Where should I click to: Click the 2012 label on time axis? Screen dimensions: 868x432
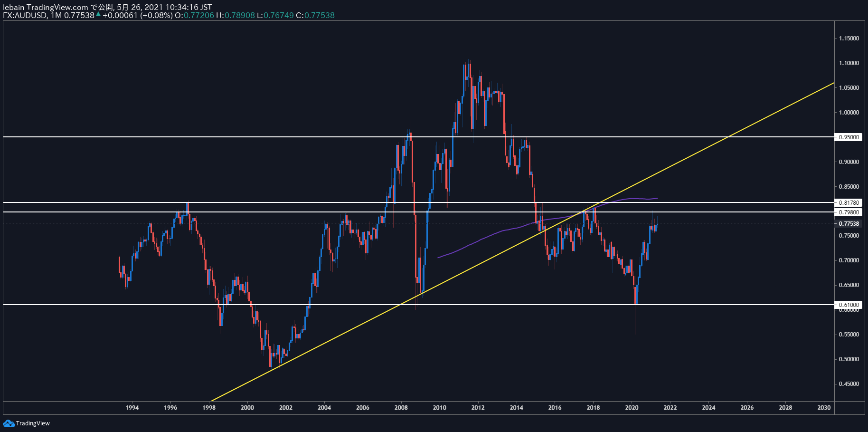point(478,408)
